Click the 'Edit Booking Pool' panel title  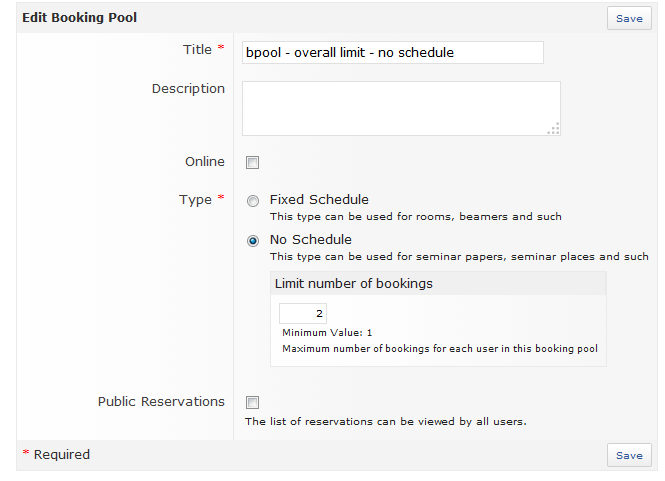pyautogui.click(x=80, y=18)
